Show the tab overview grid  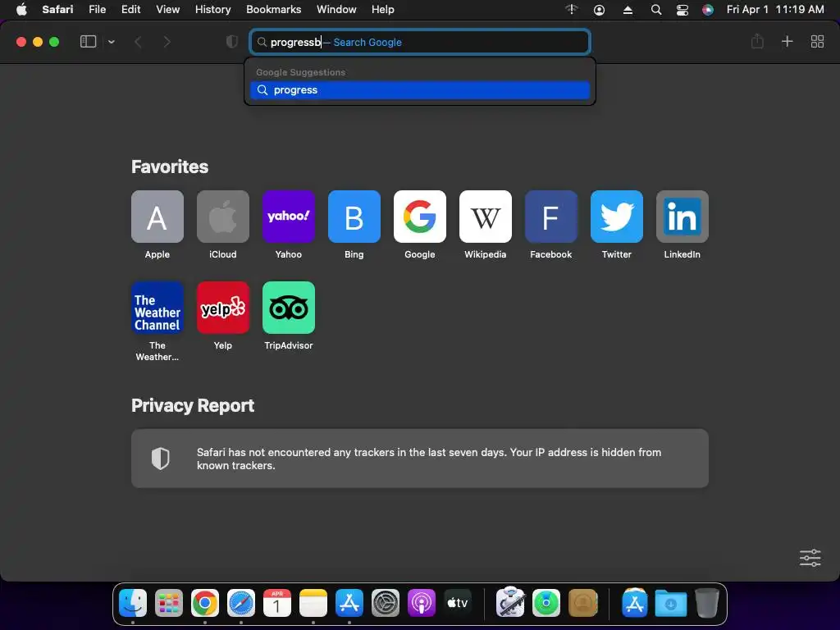(817, 41)
